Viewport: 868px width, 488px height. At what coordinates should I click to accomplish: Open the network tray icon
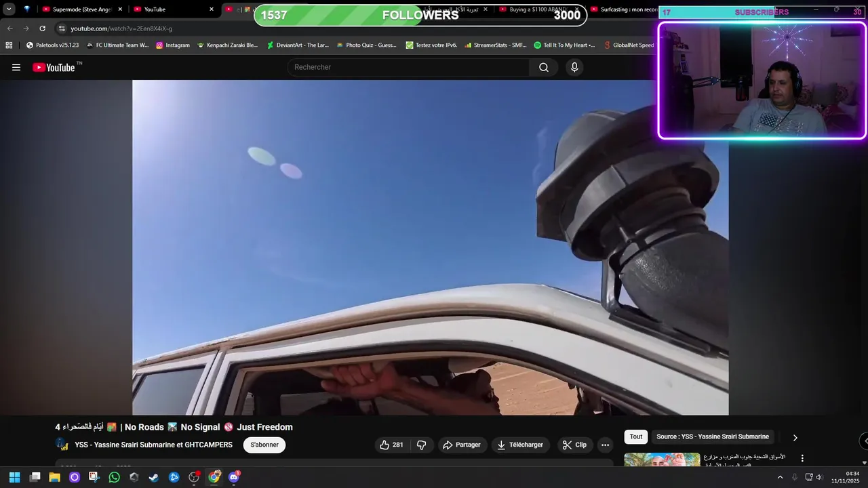click(808, 477)
